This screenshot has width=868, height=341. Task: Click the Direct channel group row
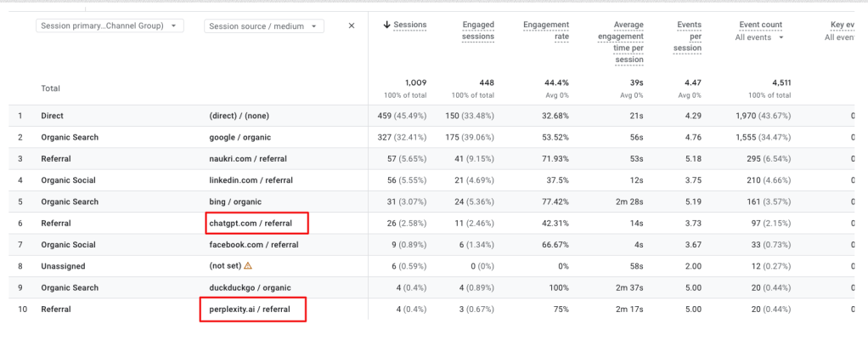point(53,116)
